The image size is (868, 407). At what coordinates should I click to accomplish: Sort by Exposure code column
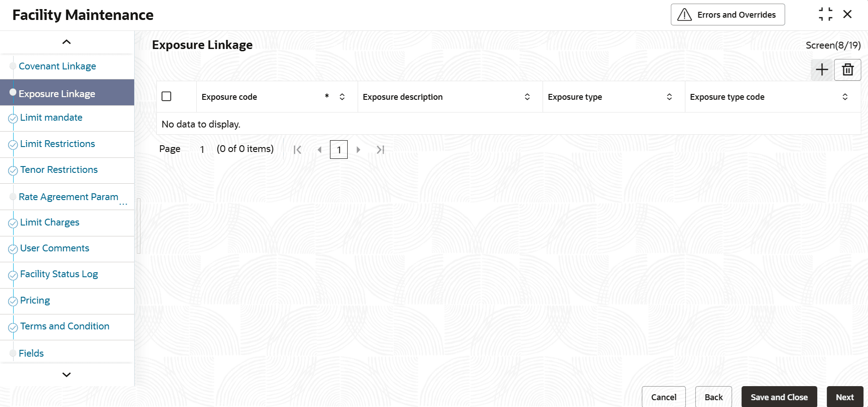coord(342,97)
